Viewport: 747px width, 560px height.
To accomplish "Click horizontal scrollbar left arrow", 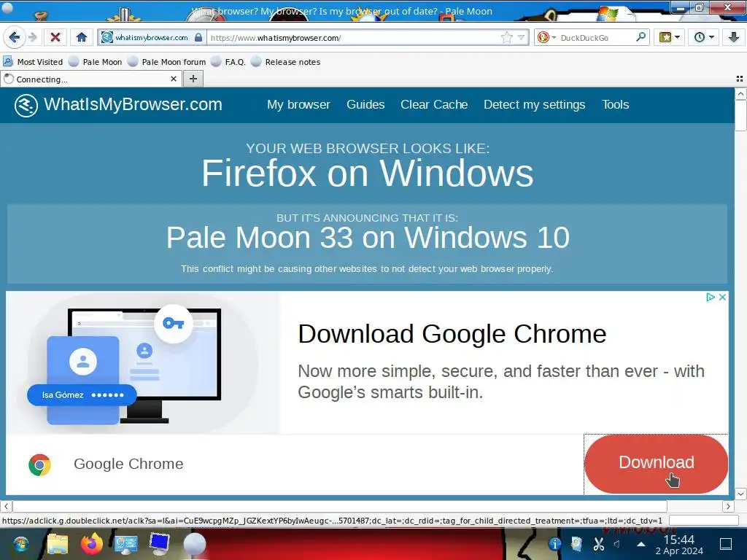I will click(6, 506).
